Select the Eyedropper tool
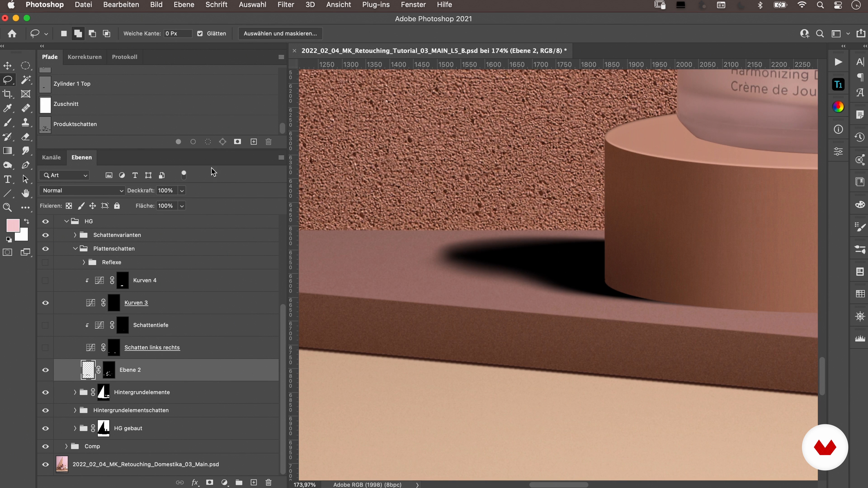Image resolution: width=868 pixels, height=488 pixels. [7, 108]
